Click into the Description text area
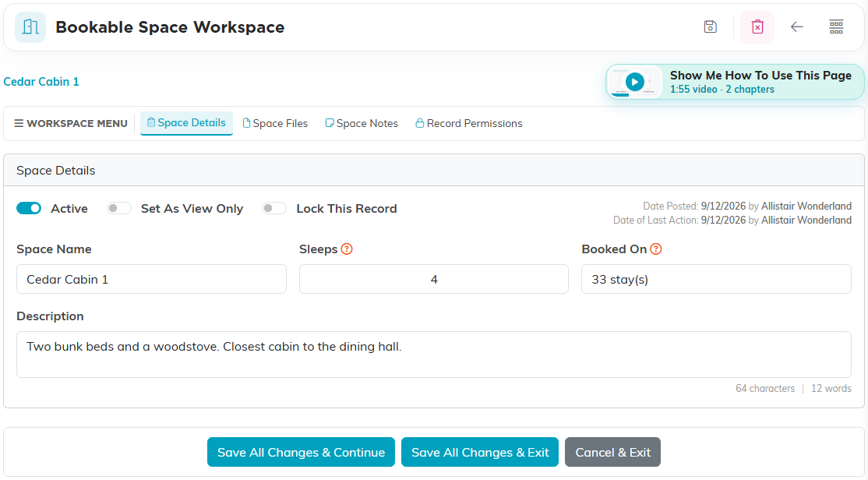Image resolution: width=868 pixels, height=480 pixels. click(x=433, y=355)
